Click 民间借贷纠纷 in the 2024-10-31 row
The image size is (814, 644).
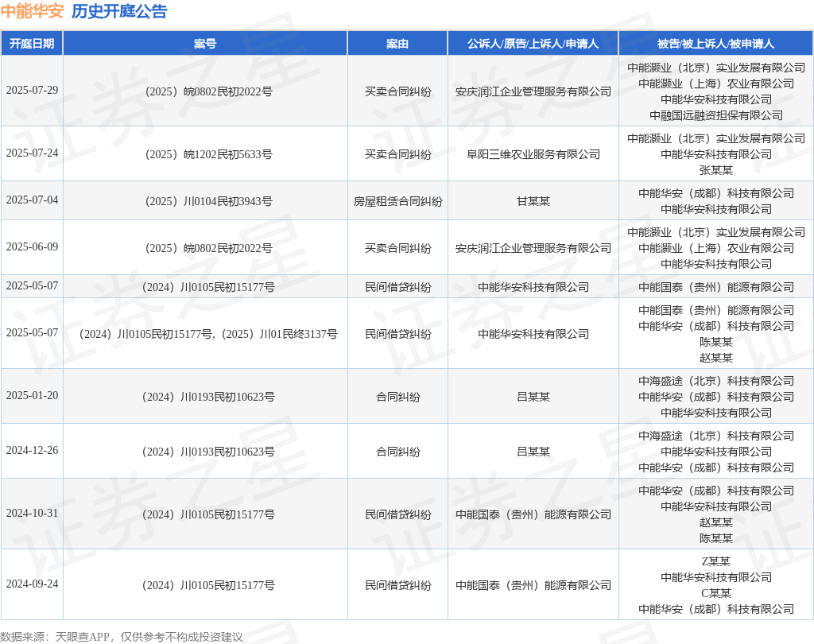pos(397,514)
